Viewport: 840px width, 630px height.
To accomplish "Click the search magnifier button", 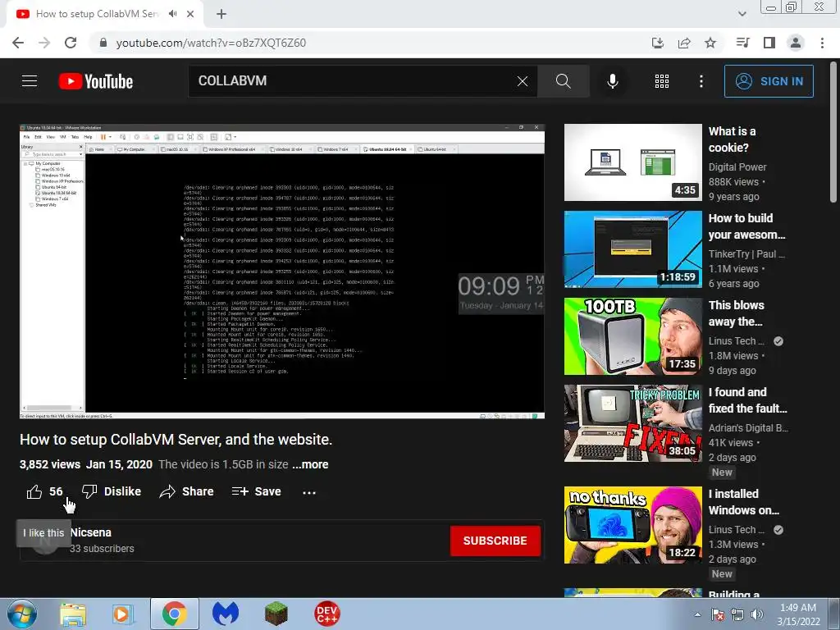I will coord(563,81).
